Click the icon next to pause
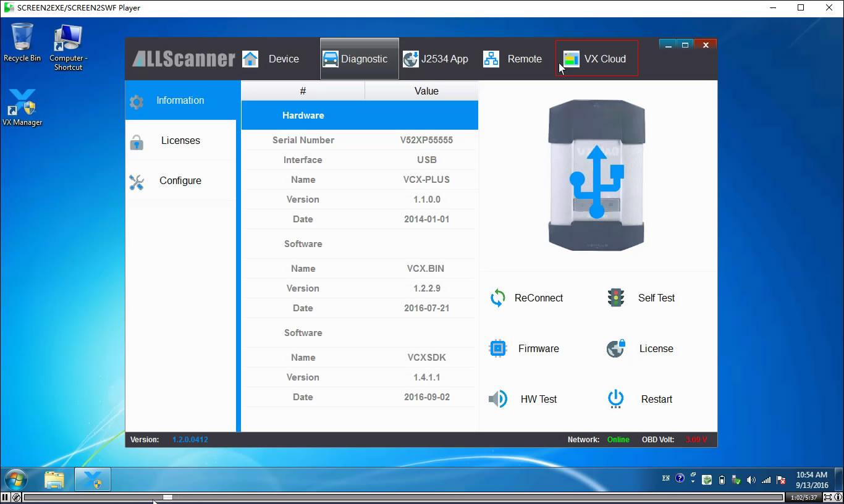Viewport: 844px width, 504px height. coord(16,497)
